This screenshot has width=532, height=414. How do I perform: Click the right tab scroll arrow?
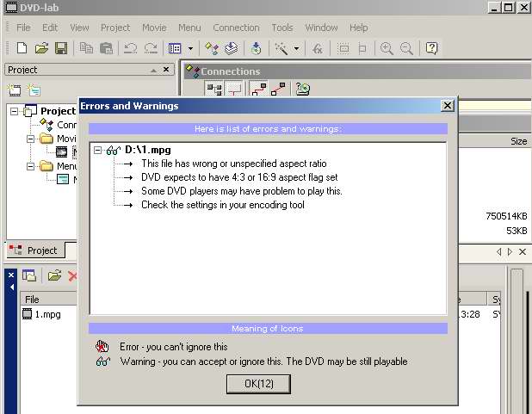[510, 252]
